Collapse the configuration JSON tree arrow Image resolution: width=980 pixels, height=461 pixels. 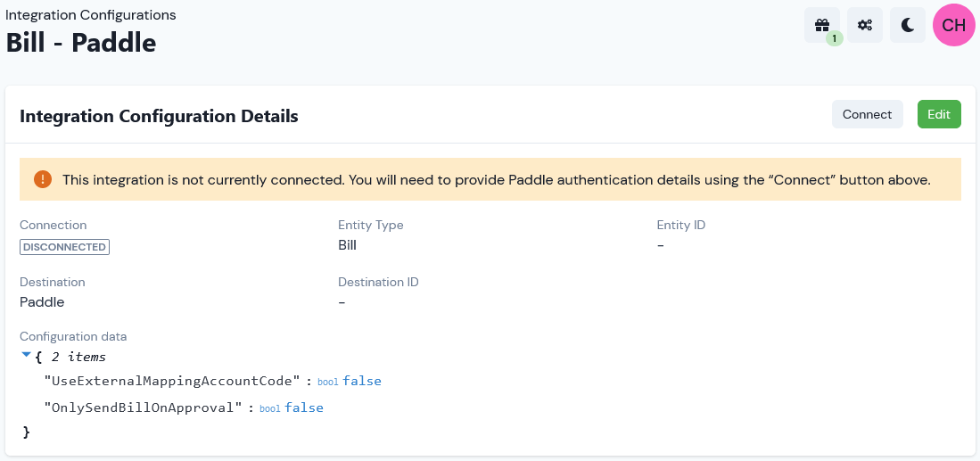tap(26, 355)
